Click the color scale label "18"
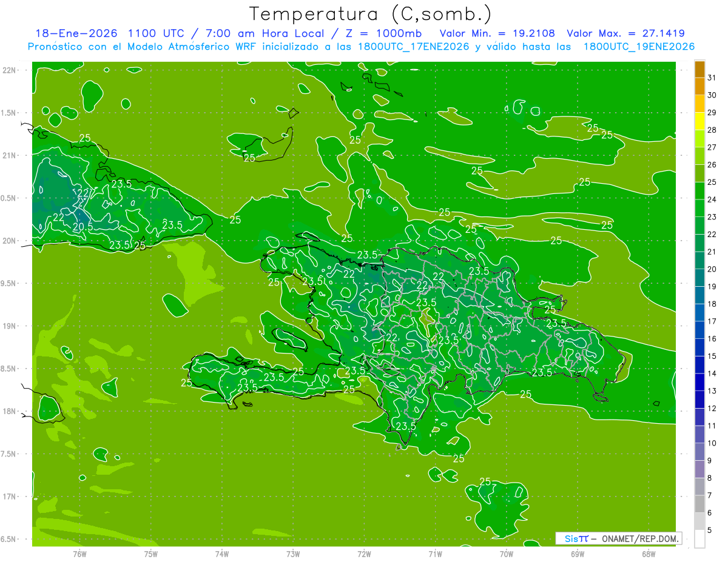The image size is (728, 562). 712,304
